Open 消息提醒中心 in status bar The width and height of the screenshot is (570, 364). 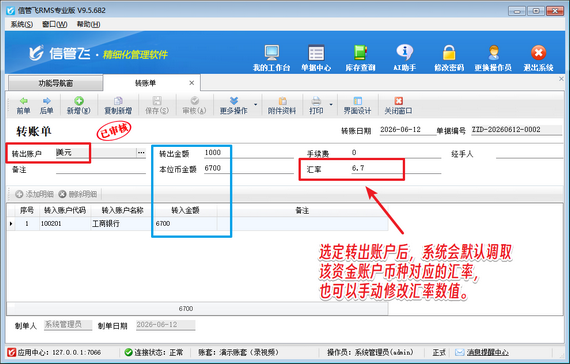point(487,352)
